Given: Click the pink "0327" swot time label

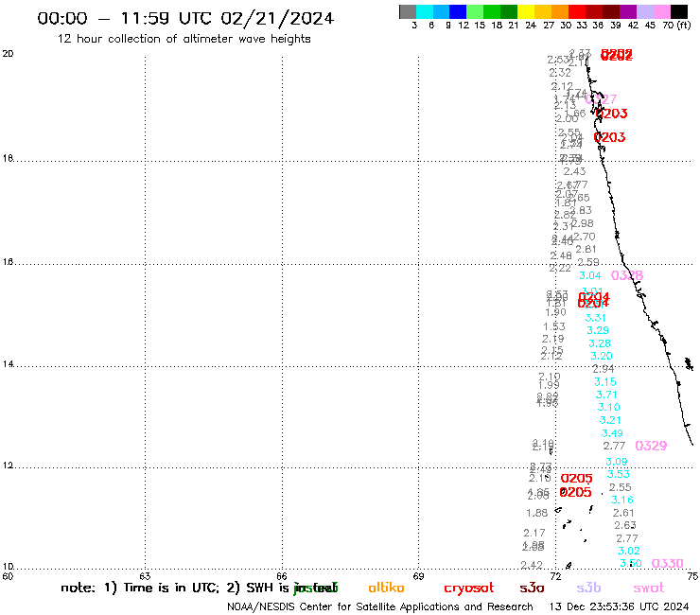Looking at the screenshot, I should (602, 99).
